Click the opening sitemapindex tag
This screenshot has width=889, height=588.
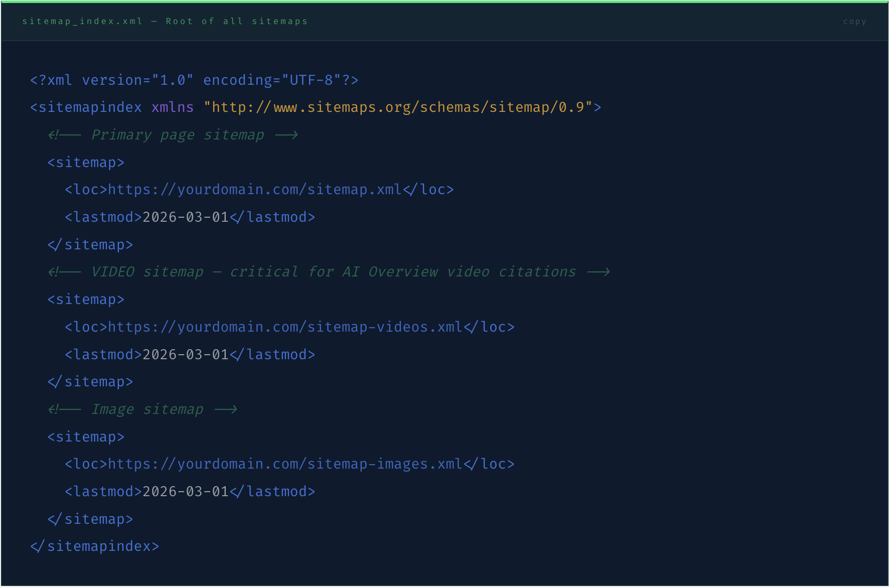click(x=85, y=106)
